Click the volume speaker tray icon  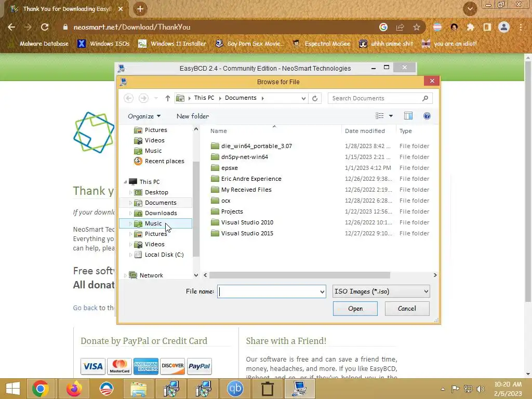point(481,389)
